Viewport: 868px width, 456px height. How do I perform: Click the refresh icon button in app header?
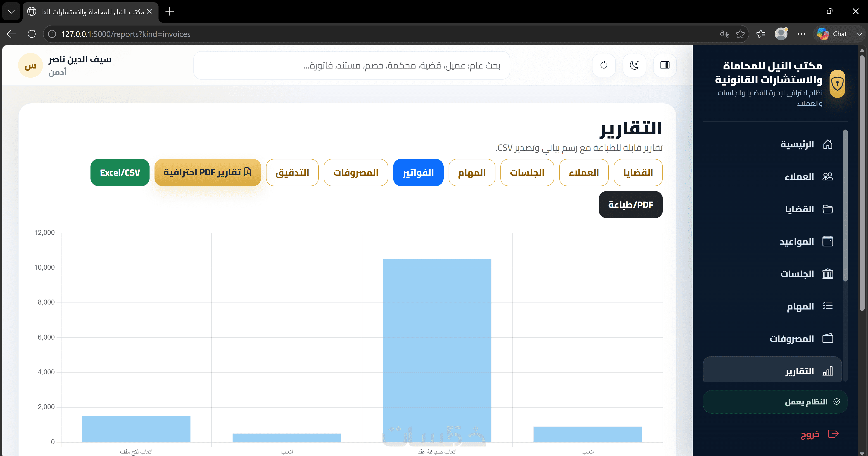tap(604, 65)
